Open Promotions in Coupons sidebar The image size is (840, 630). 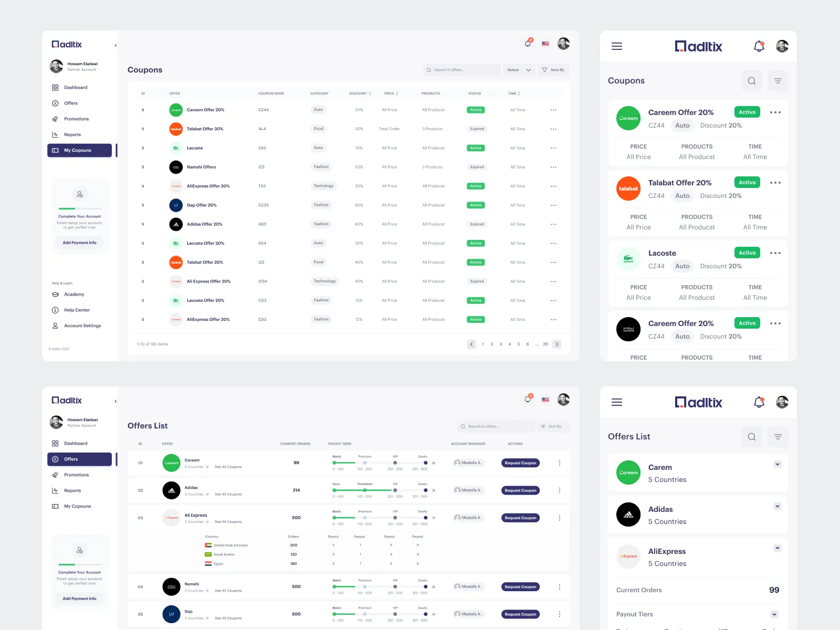click(x=80, y=119)
